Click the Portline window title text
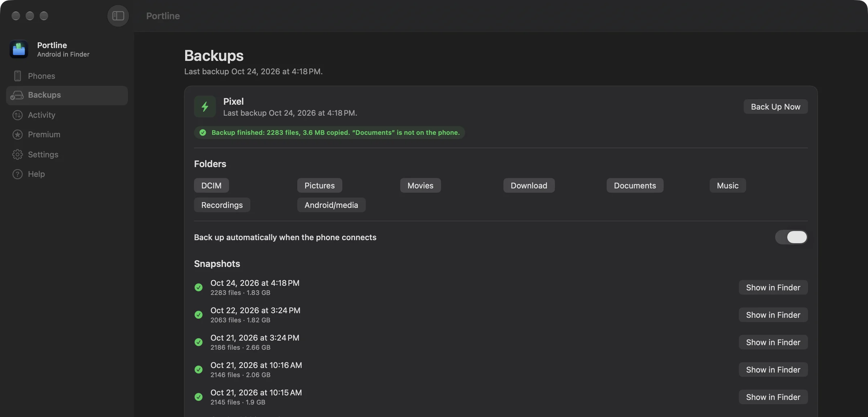The width and height of the screenshot is (868, 417). tap(163, 16)
